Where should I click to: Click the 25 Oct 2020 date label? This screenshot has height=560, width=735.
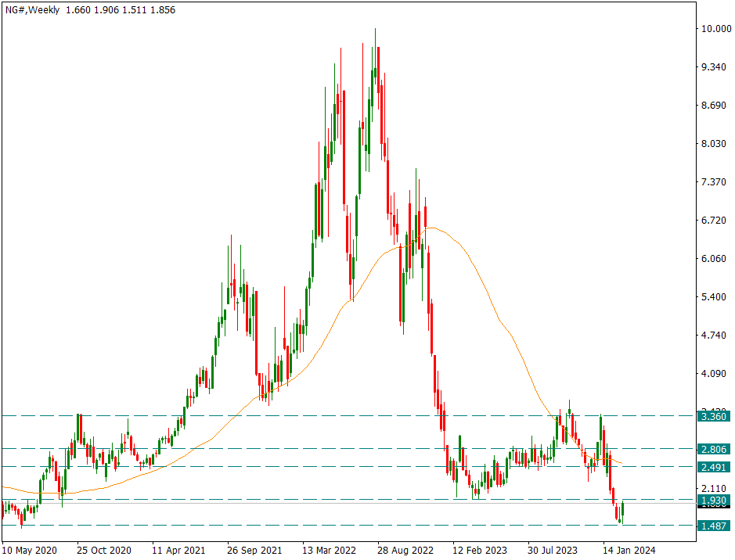pyautogui.click(x=104, y=550)
